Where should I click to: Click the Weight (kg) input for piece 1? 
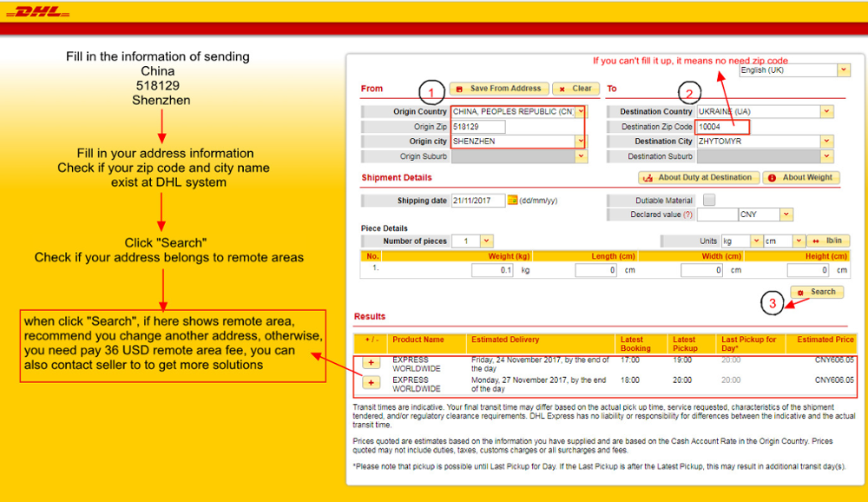pos(493,270)
